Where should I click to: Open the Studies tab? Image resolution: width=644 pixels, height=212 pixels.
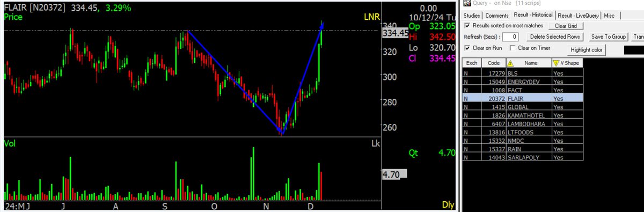(472, 16)
